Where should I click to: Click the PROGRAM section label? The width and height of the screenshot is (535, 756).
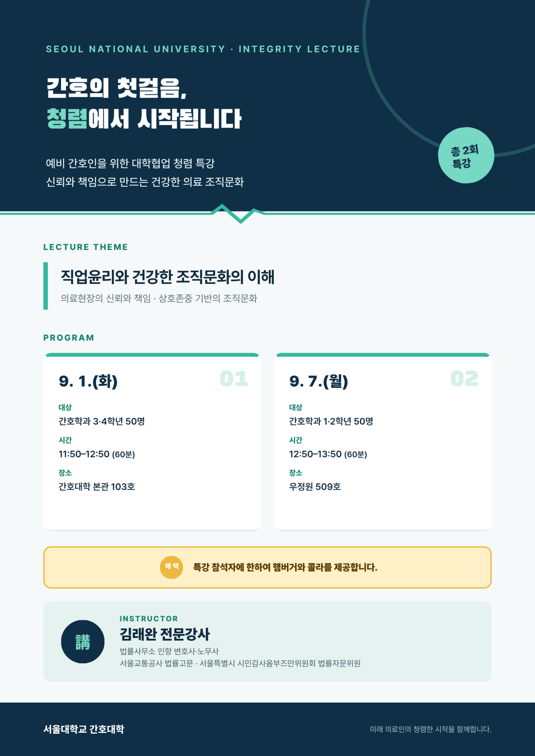(x=69, y=338)
